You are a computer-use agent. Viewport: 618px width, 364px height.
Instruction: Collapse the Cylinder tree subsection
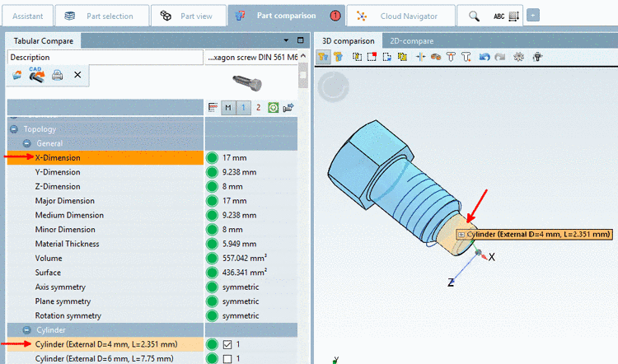(x=27, y=330)
